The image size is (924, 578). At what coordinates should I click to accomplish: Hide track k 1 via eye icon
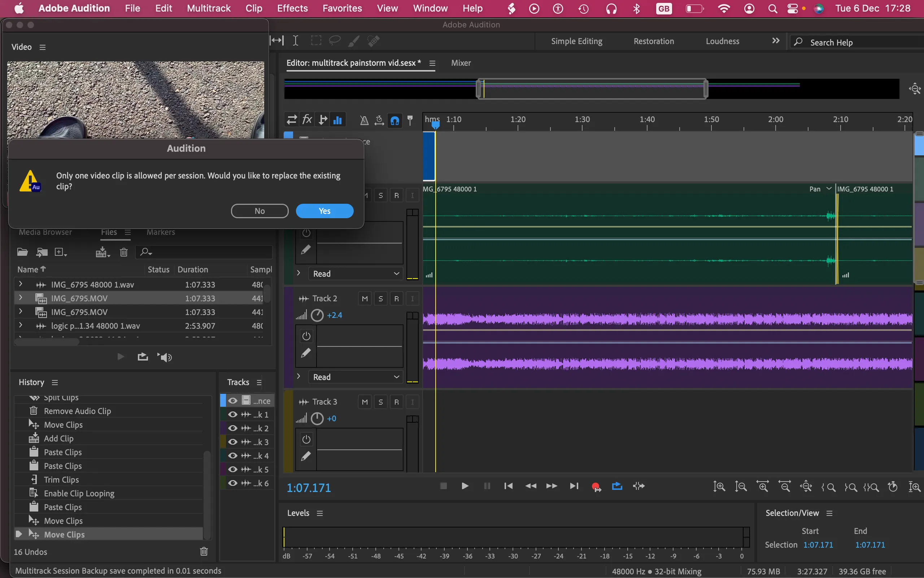coord(232,414)
